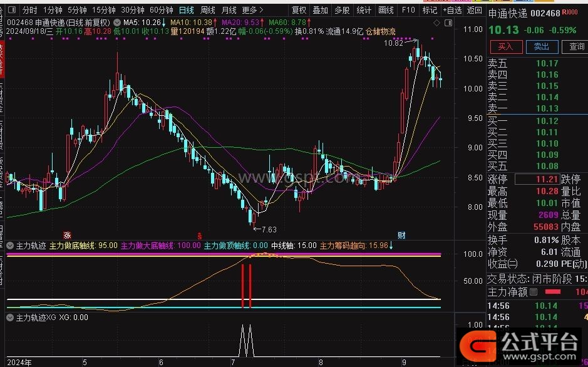This screenshot has width=588, height=367.
Task: Switch to 月线 monthly chart
Action: (229, 10)
